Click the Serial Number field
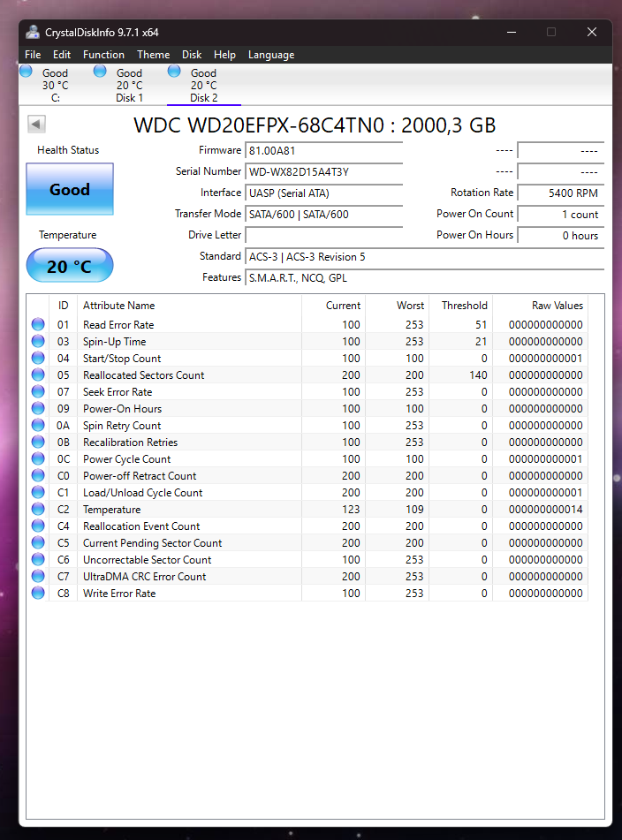The image size is (622, 840). [x=323, y=171]
